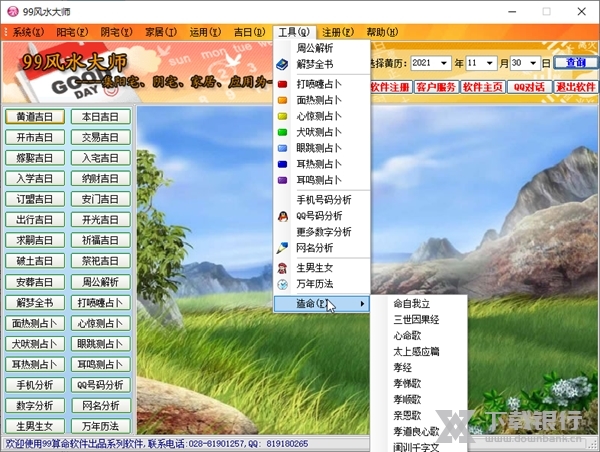Click the 纳财吉日 sidebar button
The height and width of the screenshot is (452, 600).
[x=101, y=179]
